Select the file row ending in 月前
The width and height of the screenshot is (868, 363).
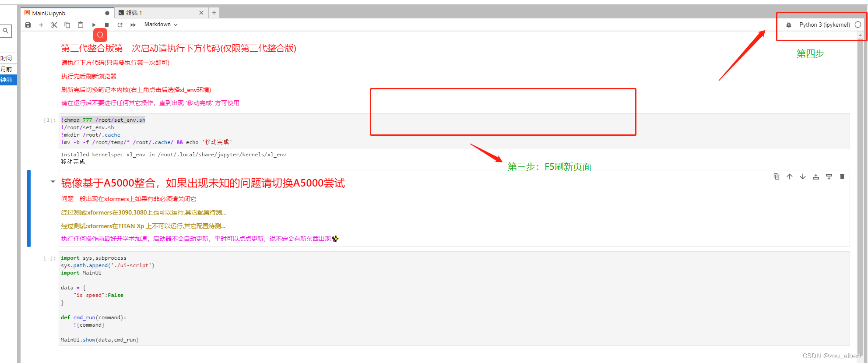[8, 69]
